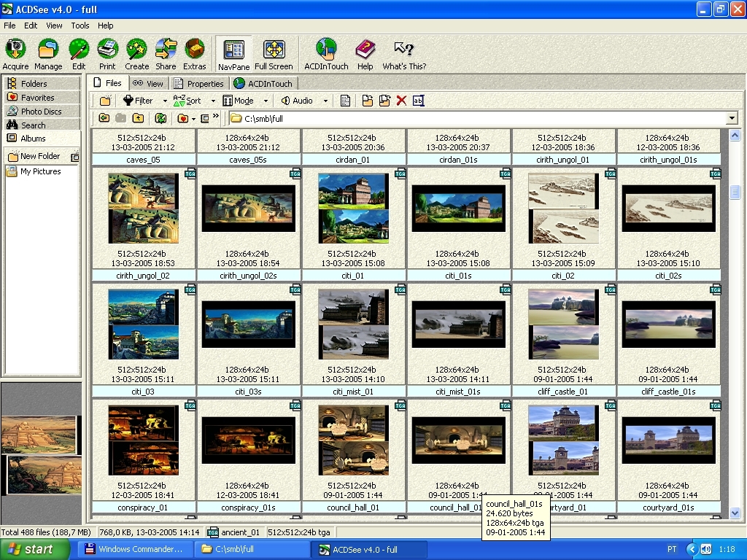Expand the path address combo box
The image size is (747, 560).
[x=732, y=118]
